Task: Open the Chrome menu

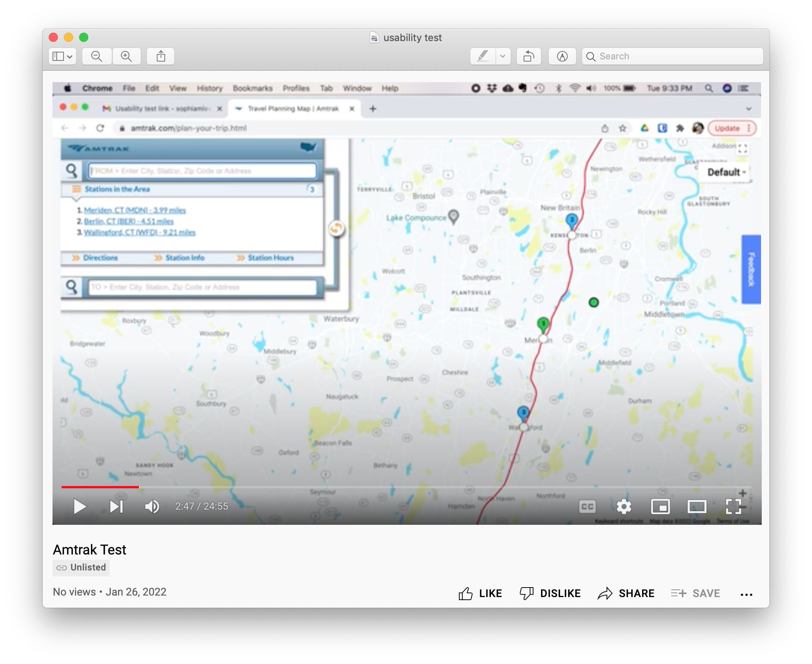Action: pyautogui.click(x=97, y=88)
